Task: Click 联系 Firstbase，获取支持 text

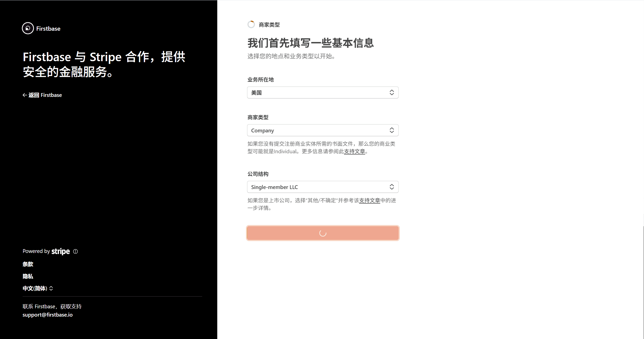Action: [x=52, y=307]
